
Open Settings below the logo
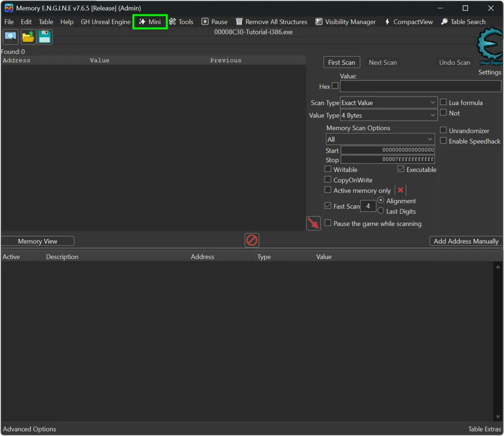490,72
